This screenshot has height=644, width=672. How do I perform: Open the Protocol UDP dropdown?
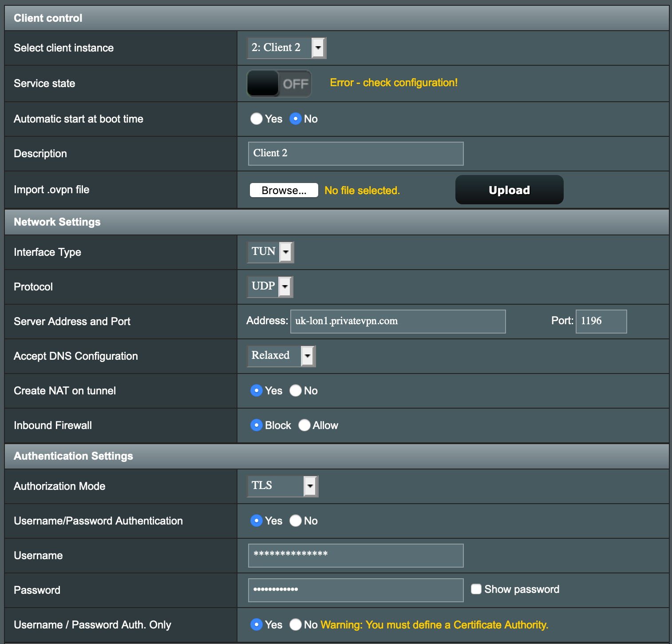pos(270,287)
